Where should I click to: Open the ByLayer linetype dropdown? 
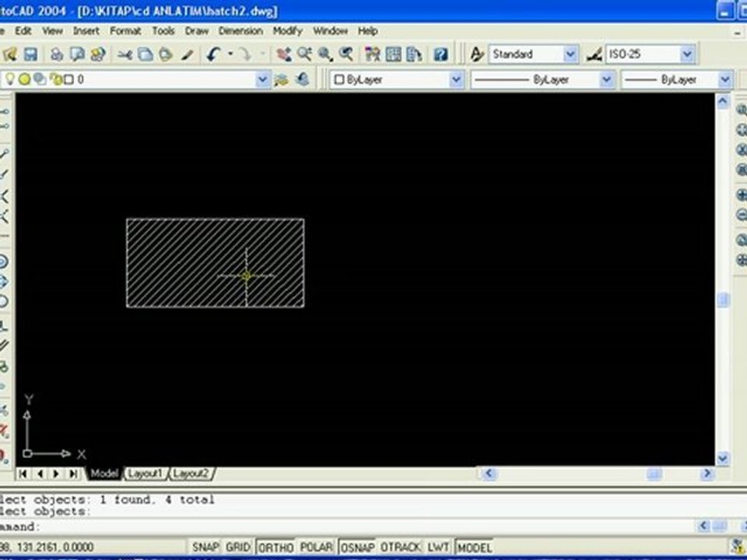click(606, 79)
